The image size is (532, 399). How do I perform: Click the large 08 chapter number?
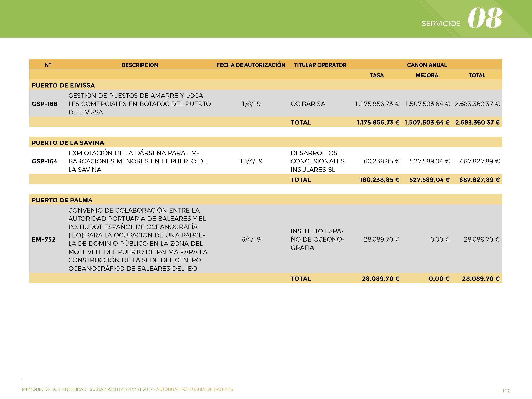click(x=485, y=18)
